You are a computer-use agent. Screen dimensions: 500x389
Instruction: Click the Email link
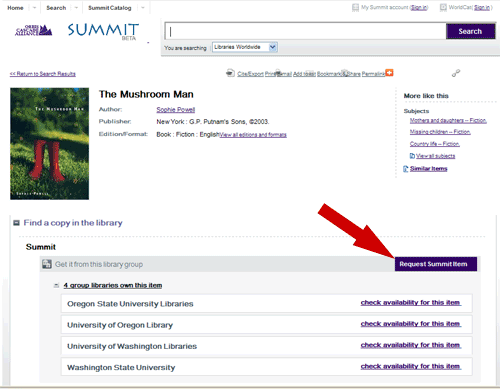point(285,74)
